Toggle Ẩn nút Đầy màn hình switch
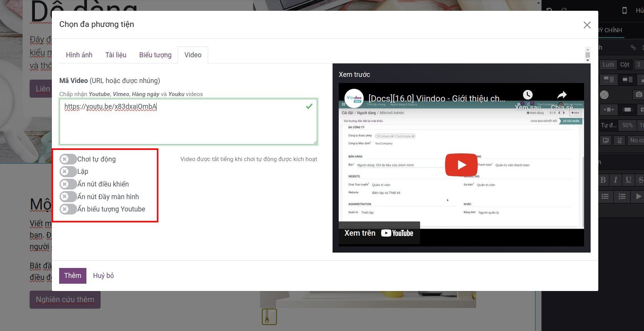This screenshot has height=331, width=644. [68, 197]
